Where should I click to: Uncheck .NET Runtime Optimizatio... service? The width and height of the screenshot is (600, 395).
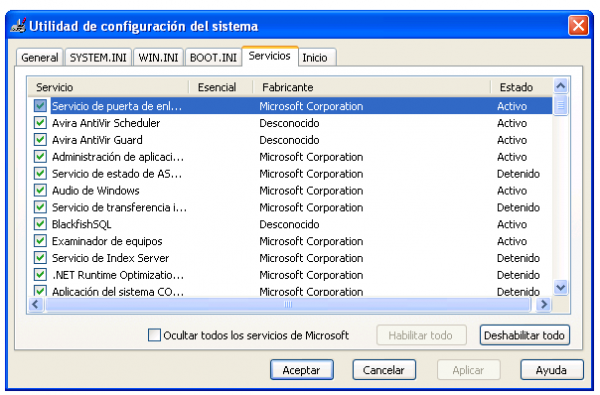click(x=40, y=274)
